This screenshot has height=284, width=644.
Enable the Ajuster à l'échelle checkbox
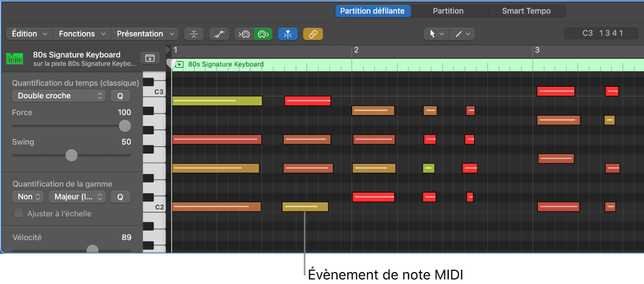click(x=19, y=213)
